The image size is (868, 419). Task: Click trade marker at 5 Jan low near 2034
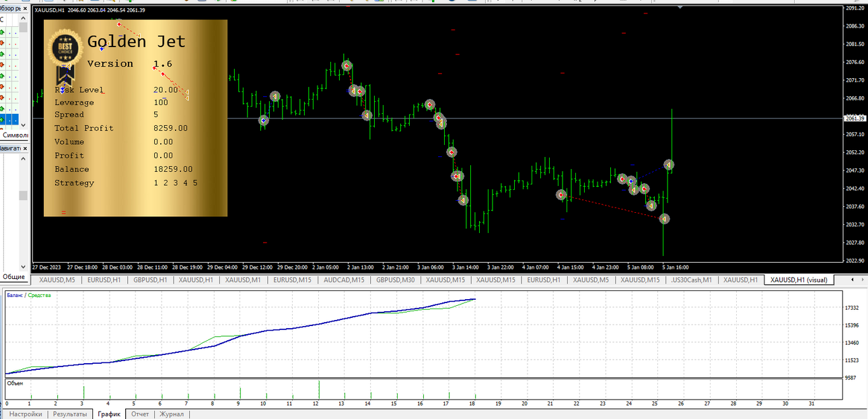664,219
